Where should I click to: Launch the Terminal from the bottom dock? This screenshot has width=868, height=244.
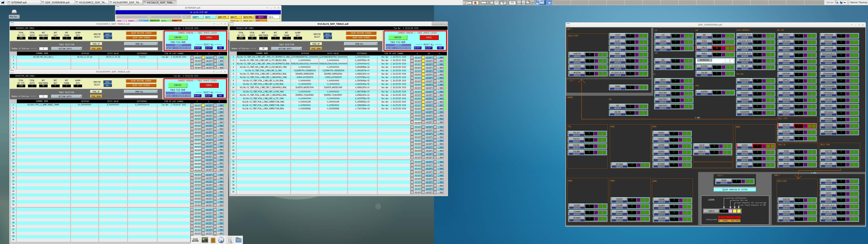pyautogui.click(x=205, y=240)
